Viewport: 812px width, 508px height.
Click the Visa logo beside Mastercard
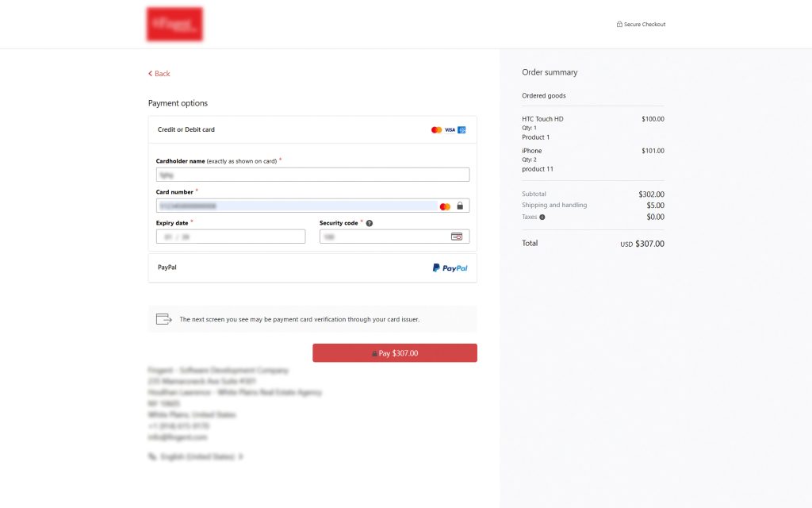coord(449,129)
